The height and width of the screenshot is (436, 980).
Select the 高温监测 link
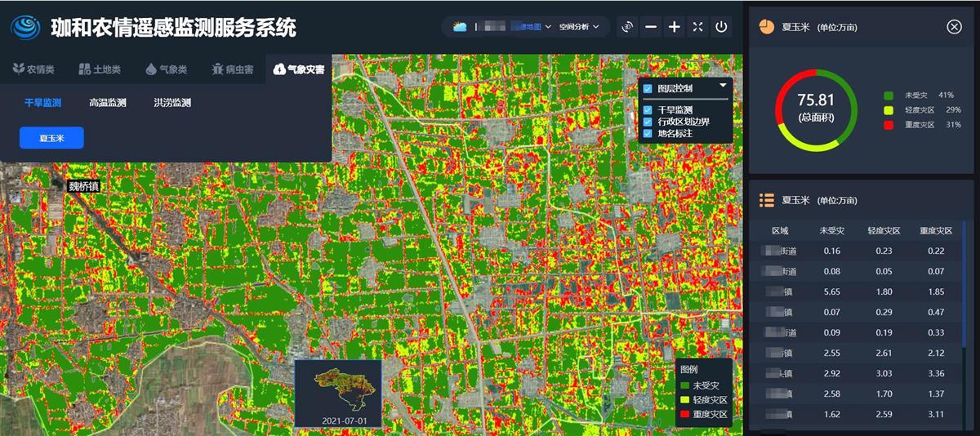108,103
